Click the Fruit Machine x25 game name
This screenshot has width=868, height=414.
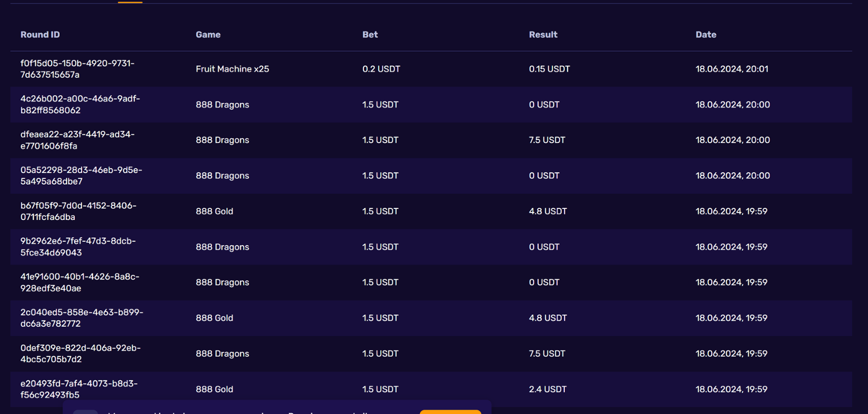(233, 69)
